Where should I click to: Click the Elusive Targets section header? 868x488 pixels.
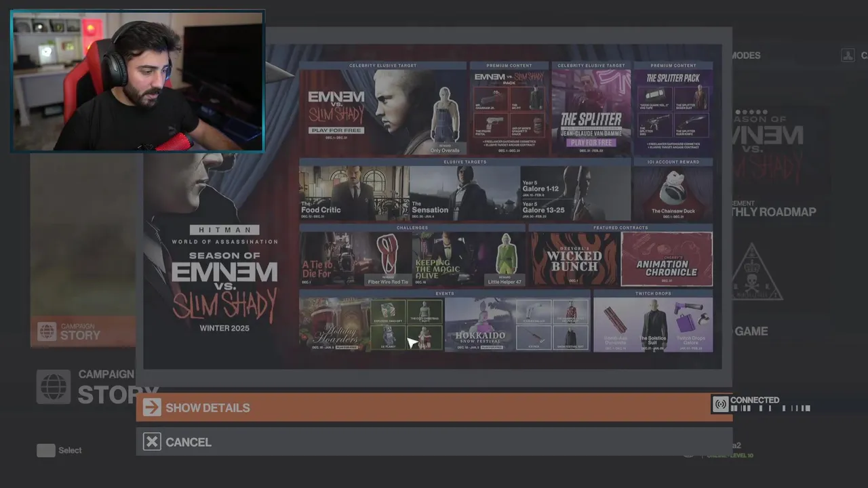[465, 162]
